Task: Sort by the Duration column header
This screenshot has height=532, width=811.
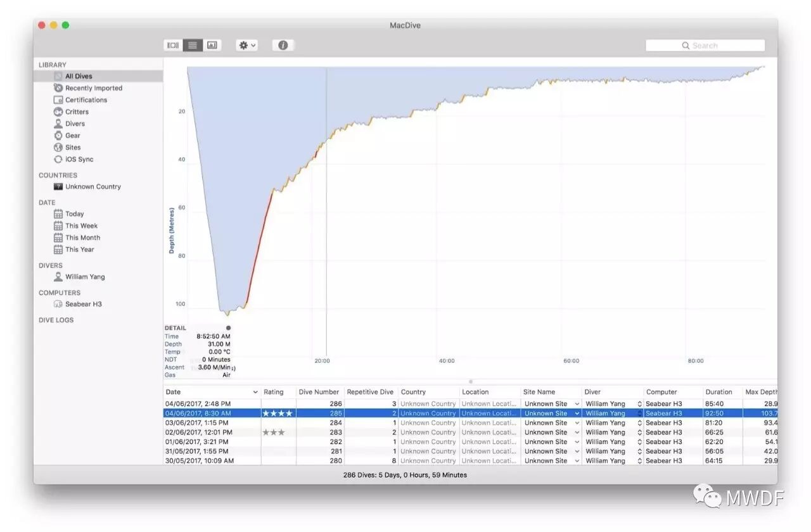Action: [x=722, y=392]
